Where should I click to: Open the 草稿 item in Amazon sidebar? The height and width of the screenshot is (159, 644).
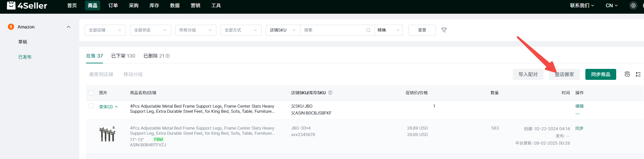[23, 42]
